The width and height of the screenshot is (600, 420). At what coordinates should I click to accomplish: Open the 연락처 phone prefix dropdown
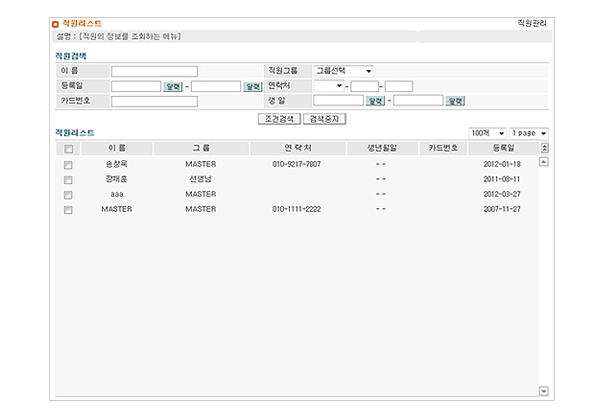tap(328, 86)
